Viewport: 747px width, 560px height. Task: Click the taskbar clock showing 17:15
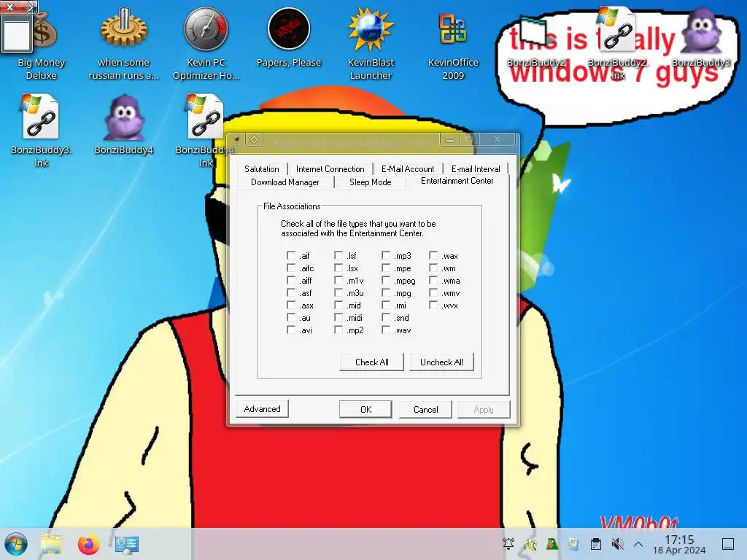[679, 544]
